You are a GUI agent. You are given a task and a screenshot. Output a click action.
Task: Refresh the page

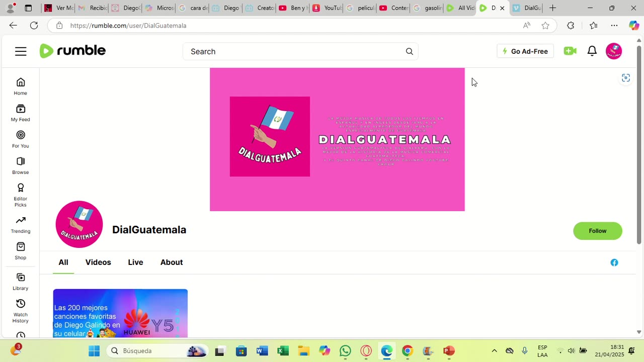[34, 25]
